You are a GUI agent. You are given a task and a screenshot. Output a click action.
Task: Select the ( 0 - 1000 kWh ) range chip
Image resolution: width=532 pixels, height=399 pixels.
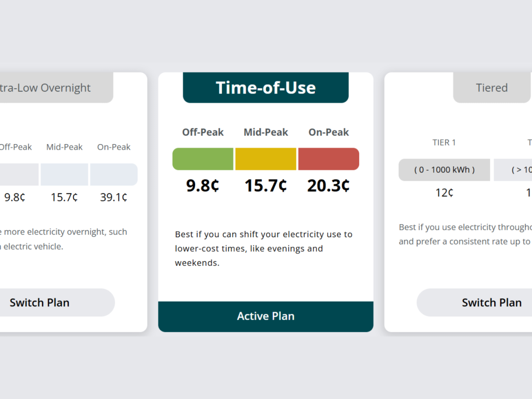coord(444,170)
